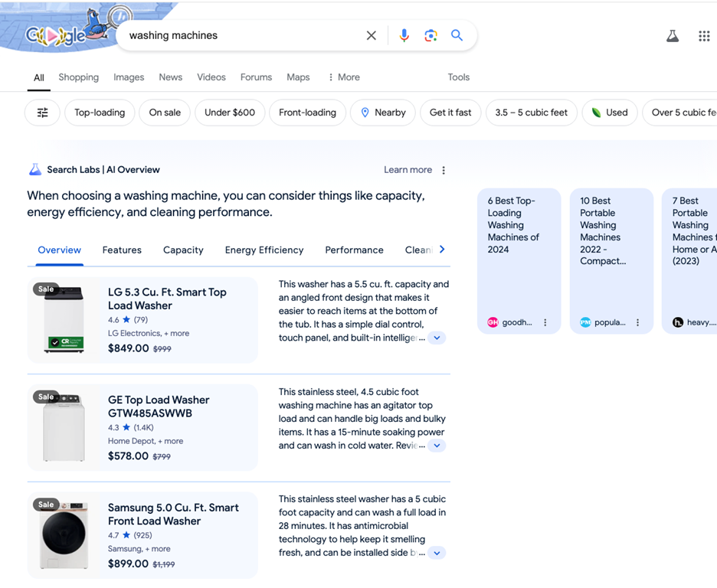This screenshot has height=588, width=717.
Task: Click the Samsung front load washer thumbnail
Action: 64,535
